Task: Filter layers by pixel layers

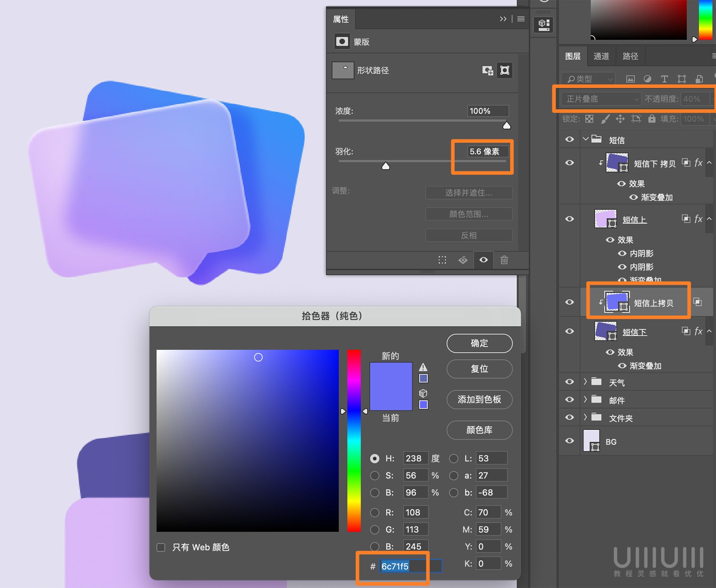Action: 631,79
